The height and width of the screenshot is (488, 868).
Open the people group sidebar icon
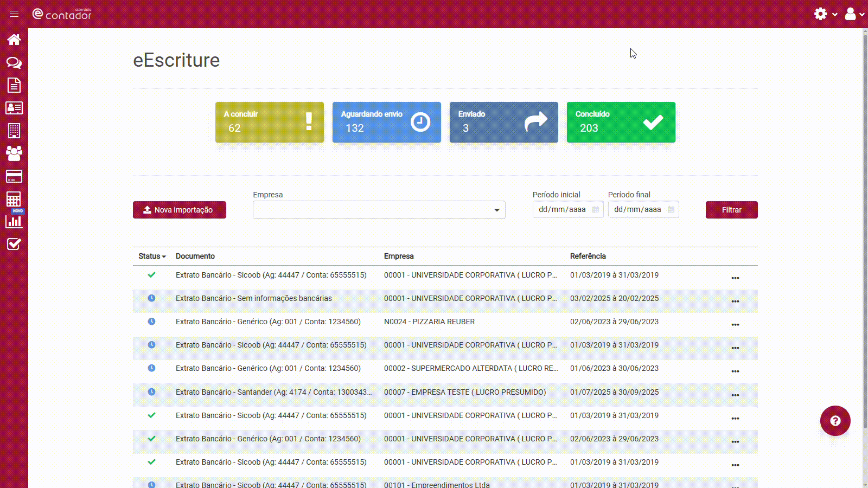click(x=14, y=153)
